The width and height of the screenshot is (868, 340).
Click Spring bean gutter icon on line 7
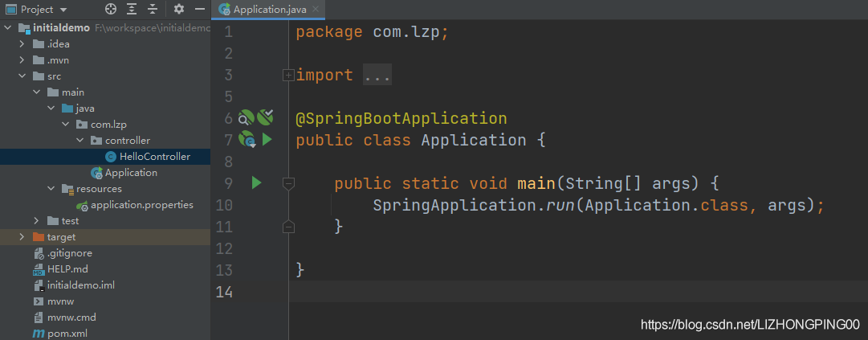[x=247, y=140]
